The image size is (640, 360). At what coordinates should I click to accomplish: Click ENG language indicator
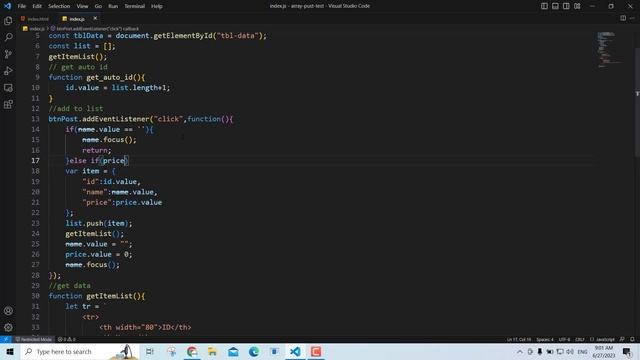[x=582, y=351]
